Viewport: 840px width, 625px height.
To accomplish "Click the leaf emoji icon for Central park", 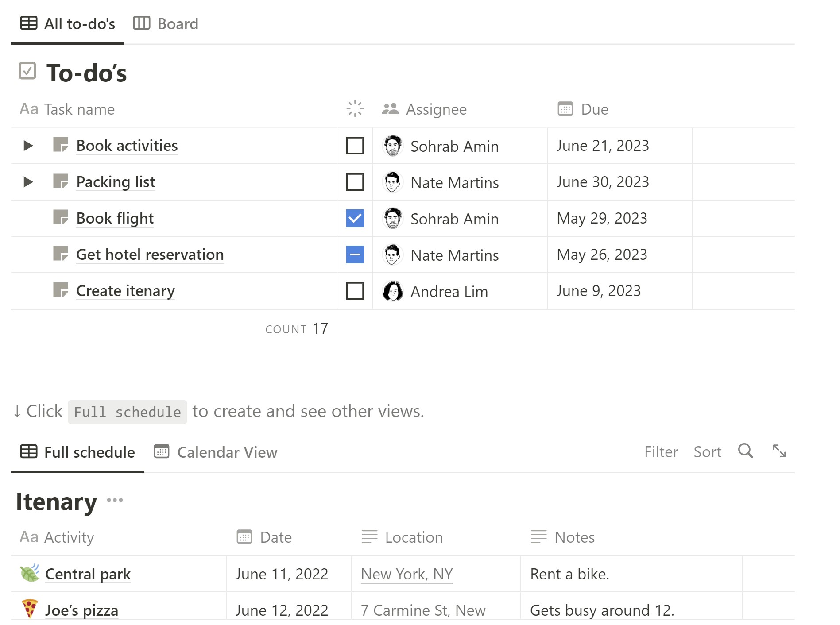I will click(x=30, y=573).
